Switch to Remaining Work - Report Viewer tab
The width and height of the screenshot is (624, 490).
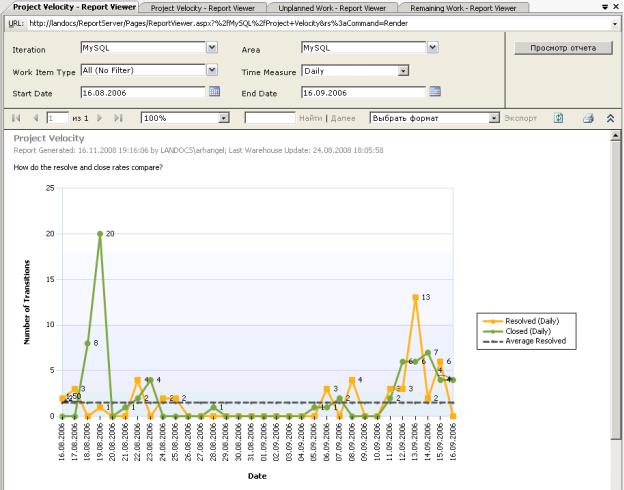coord(460,7)
